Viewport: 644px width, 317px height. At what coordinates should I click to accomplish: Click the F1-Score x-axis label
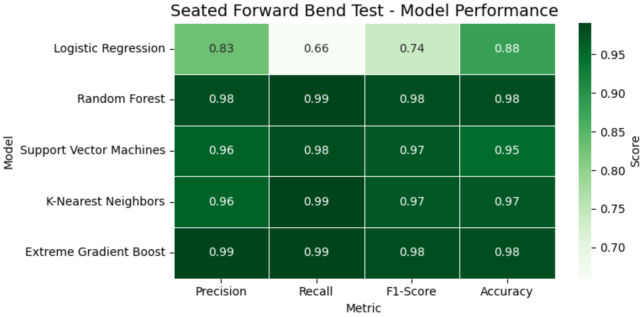[411, 291]
